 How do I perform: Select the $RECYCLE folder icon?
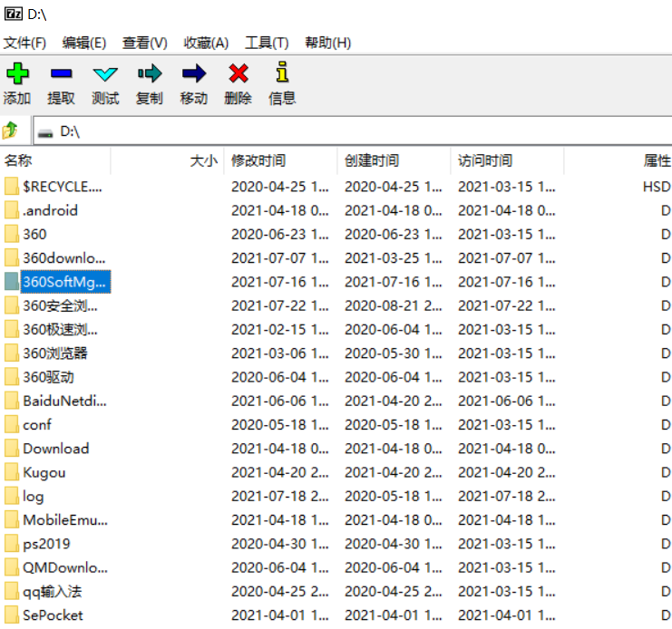click(x=12, y=187)
